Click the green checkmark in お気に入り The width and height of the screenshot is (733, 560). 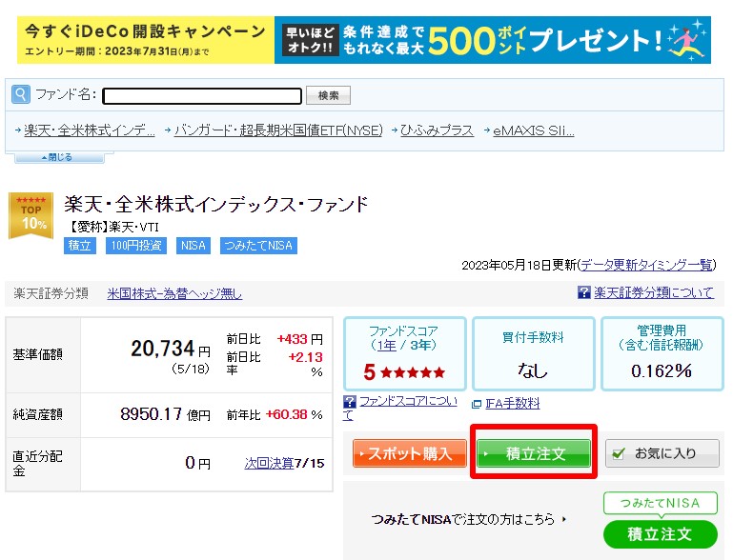[x=618, y=453]
